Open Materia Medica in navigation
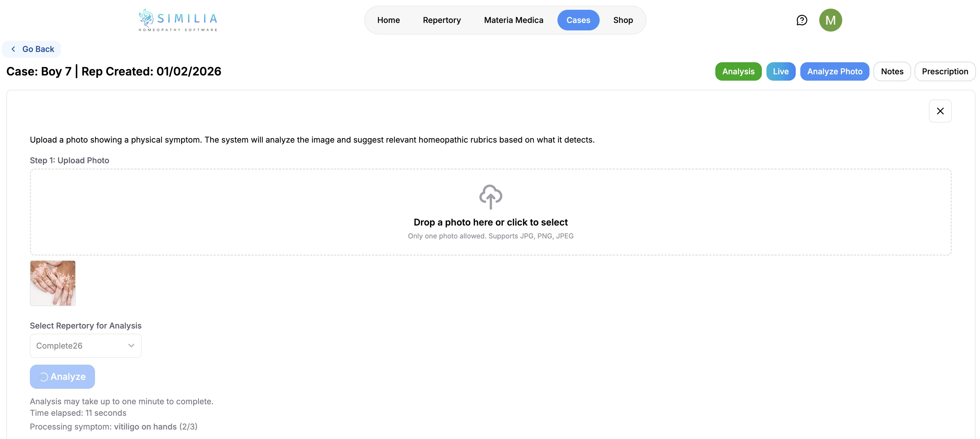This screenshot has height=439, width=980. coord(513,20)
